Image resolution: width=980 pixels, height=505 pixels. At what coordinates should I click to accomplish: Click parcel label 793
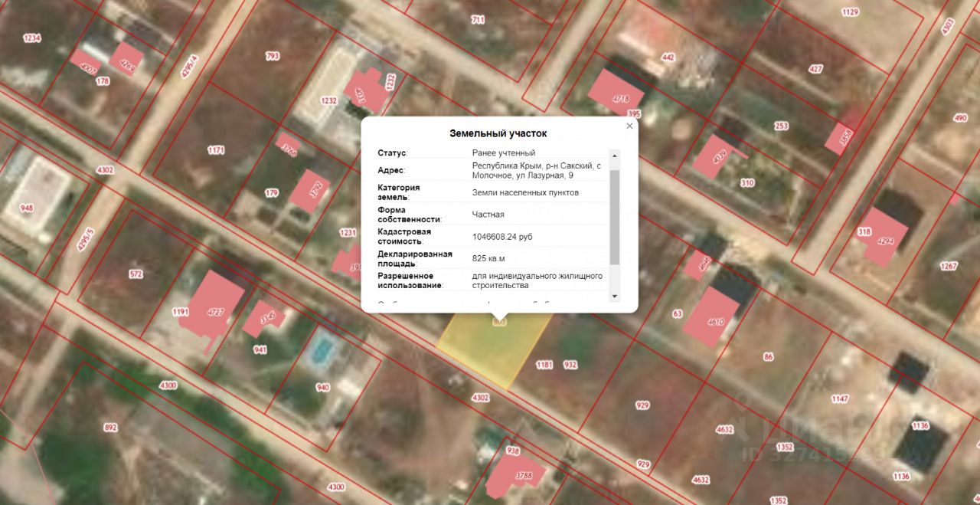(272, 56)
